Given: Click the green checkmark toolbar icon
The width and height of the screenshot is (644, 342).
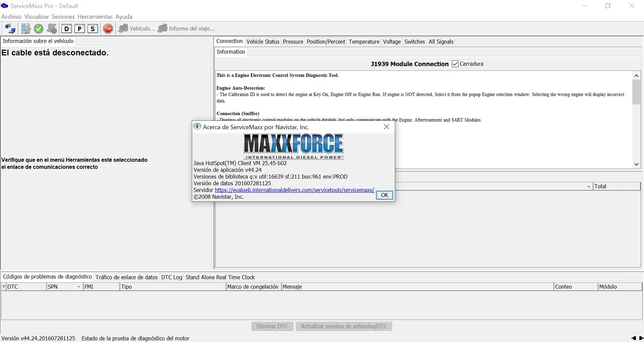Looking at the screenshot, I should pyautogui.click(x=39, y=29).
